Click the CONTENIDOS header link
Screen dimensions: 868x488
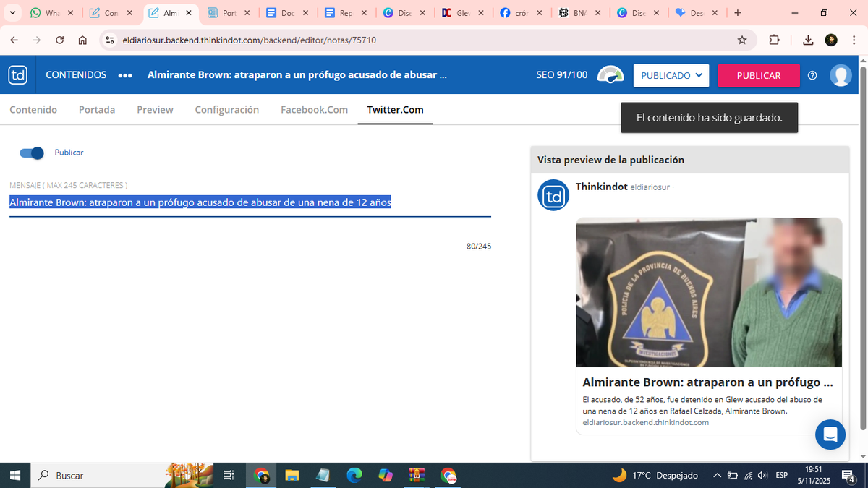[x=76, y=75]
